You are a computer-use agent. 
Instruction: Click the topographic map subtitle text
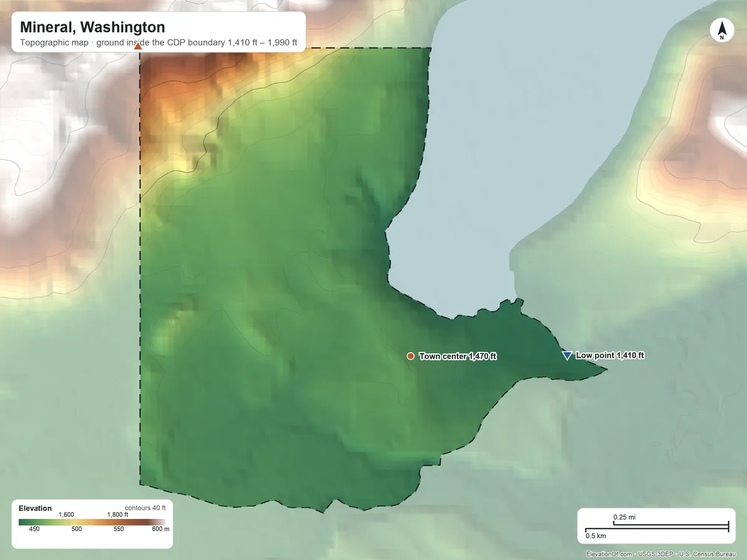coord(159,44)
